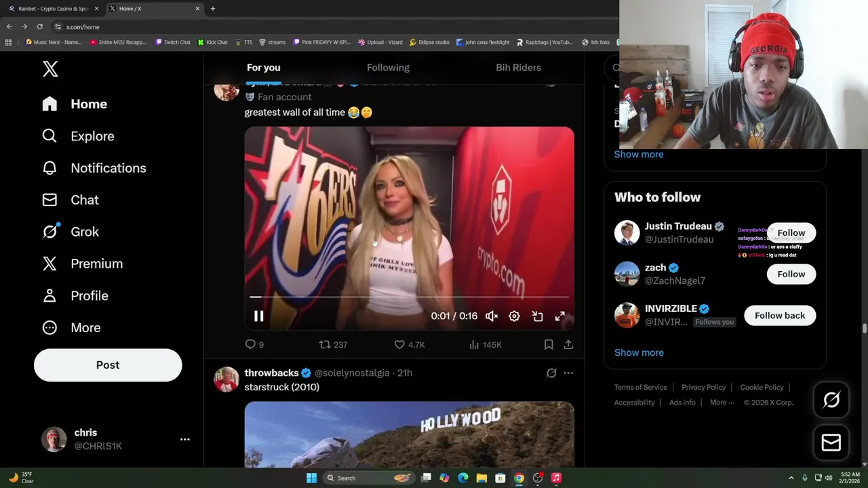The image size is (868, 488).
Task: Switch to the Bih Riders tab
Action: [x=518, y=67]
